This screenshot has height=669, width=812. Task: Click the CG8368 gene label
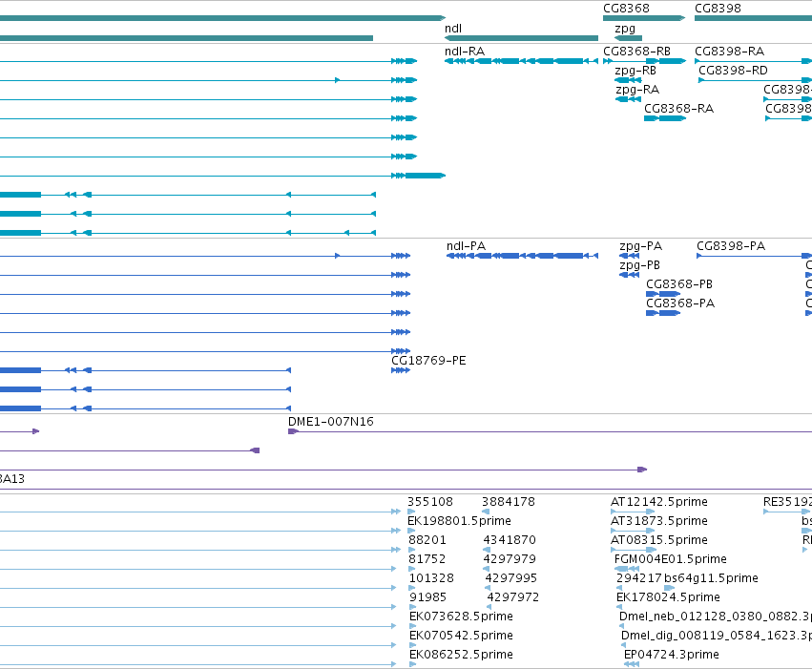(x=626, y=9)
